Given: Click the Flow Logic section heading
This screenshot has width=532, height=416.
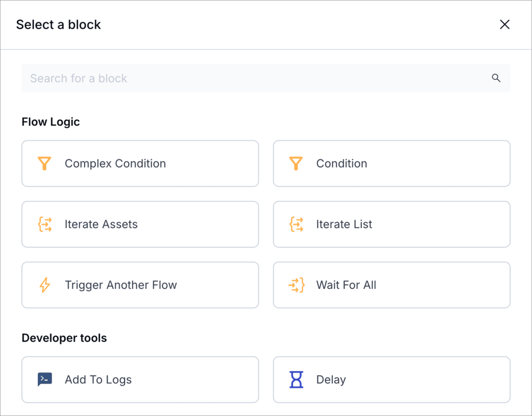Looking at the screenshot, I should (51, 122).
